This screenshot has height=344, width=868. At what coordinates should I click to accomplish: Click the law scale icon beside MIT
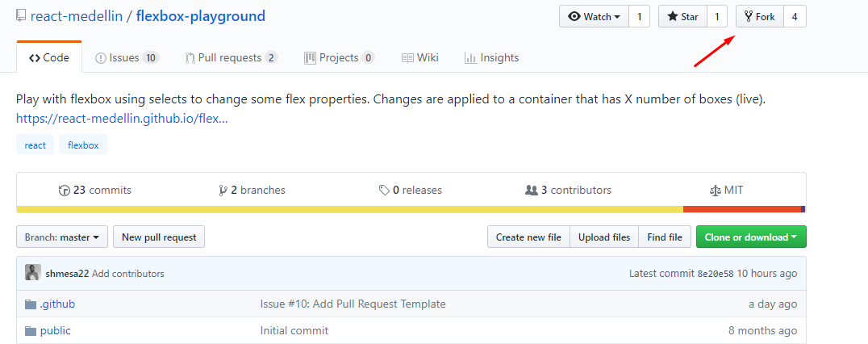point(716,191)
